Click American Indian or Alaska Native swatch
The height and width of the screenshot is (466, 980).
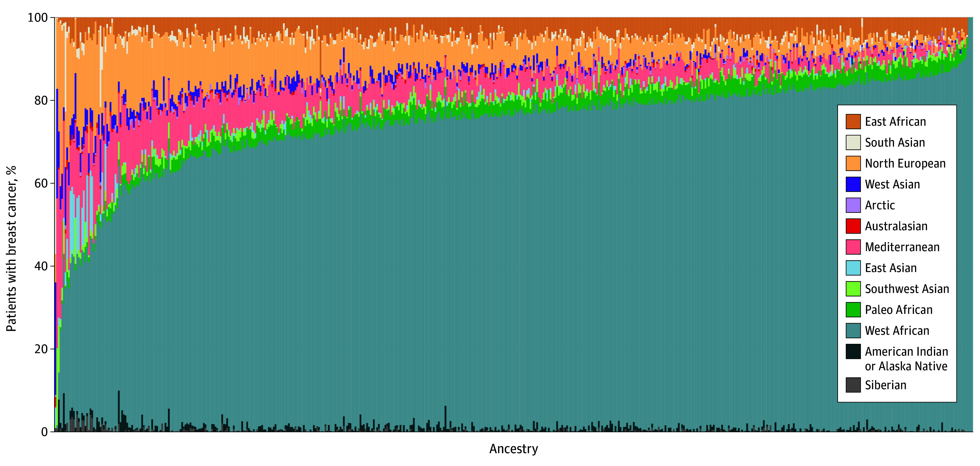[853, 352]
